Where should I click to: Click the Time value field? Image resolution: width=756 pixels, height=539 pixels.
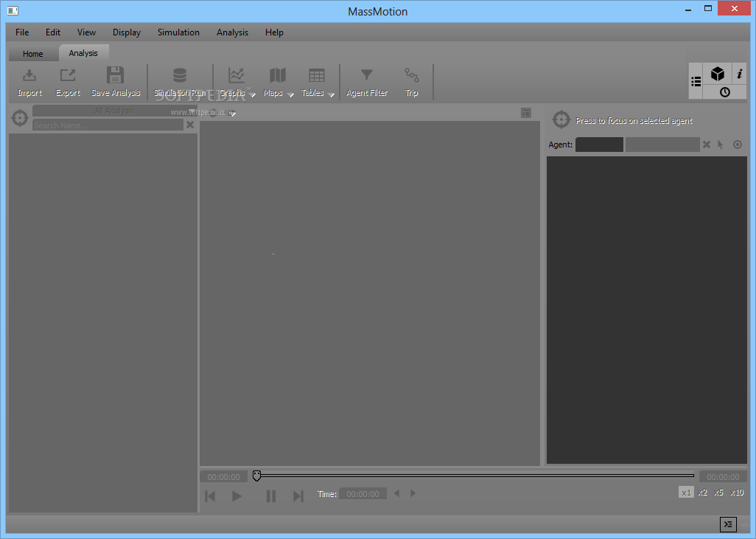pyautogui.click(x=363, y=493)
